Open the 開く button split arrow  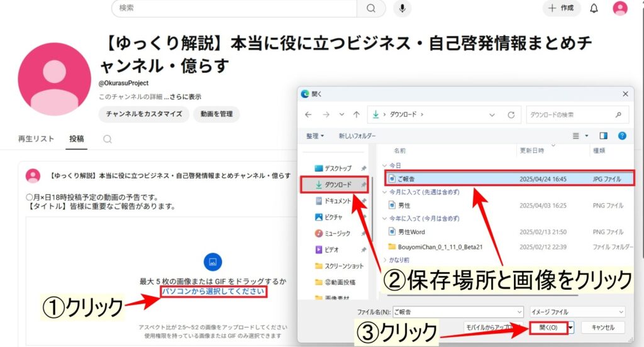(x=571, y=328)
